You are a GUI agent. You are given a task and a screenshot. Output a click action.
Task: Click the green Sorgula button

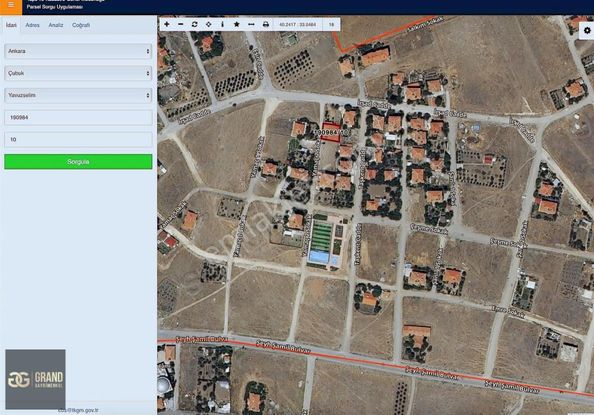coord(78,161)
